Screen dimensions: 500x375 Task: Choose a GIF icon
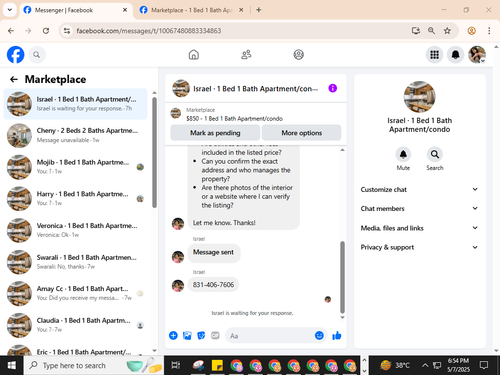click(215, 336)
